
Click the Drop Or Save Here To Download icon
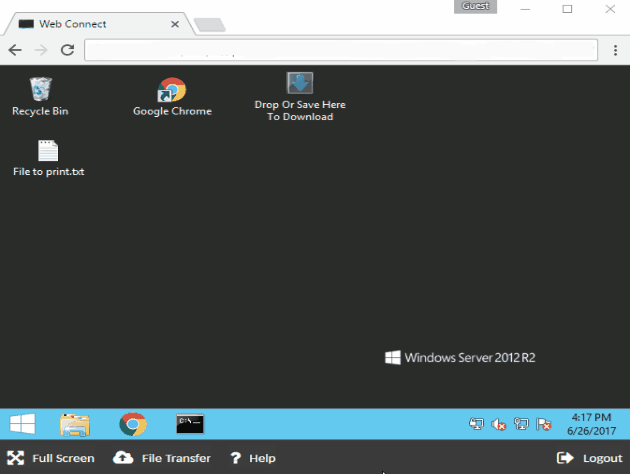(300, 84)
